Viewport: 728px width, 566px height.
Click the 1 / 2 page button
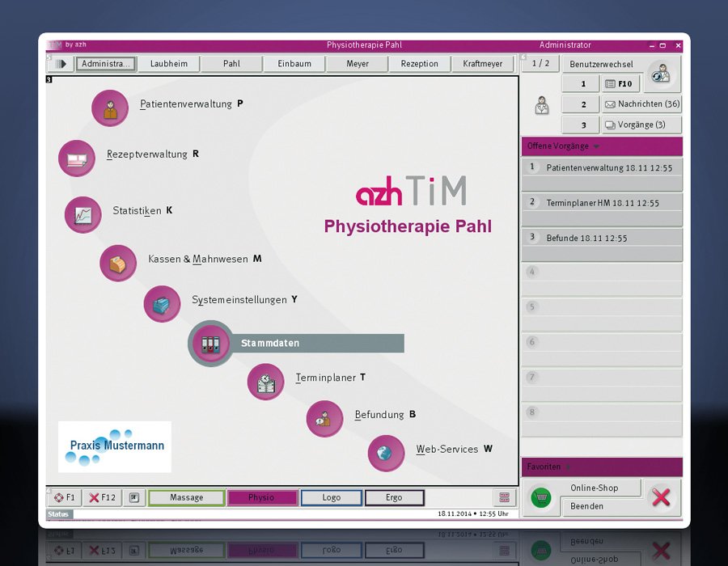[540, 64]
